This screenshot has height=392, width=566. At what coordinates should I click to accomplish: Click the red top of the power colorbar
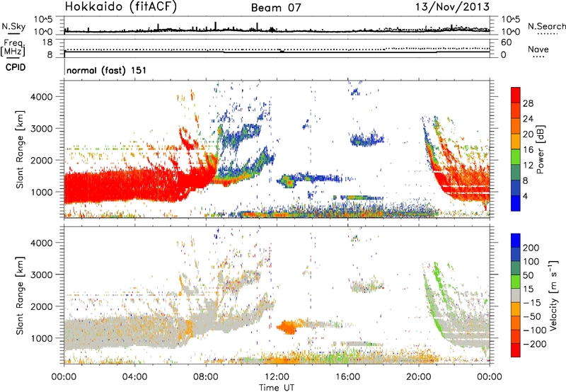(x=516, y=94)
